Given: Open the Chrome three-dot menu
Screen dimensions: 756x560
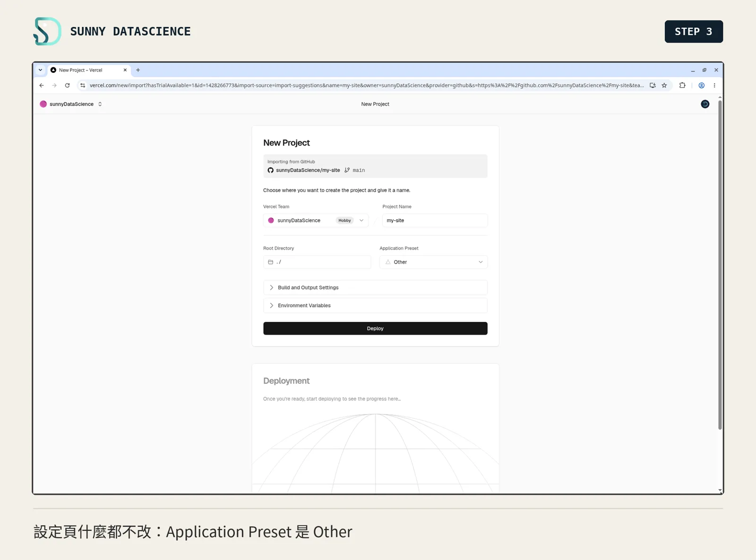Looking at the screenshot, I should [x=714, y=86].
